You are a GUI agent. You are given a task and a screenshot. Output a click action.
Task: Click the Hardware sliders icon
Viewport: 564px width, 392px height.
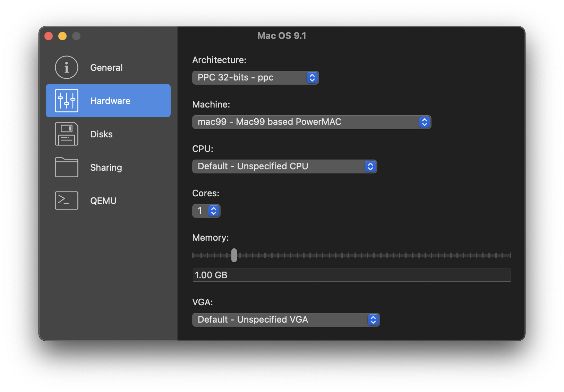pyautogui.click(x=66, y=101)
